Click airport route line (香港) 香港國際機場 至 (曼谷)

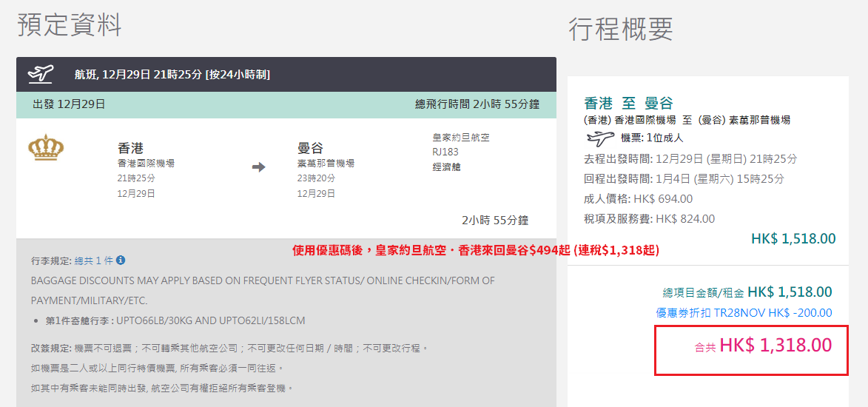click(687, 120)
